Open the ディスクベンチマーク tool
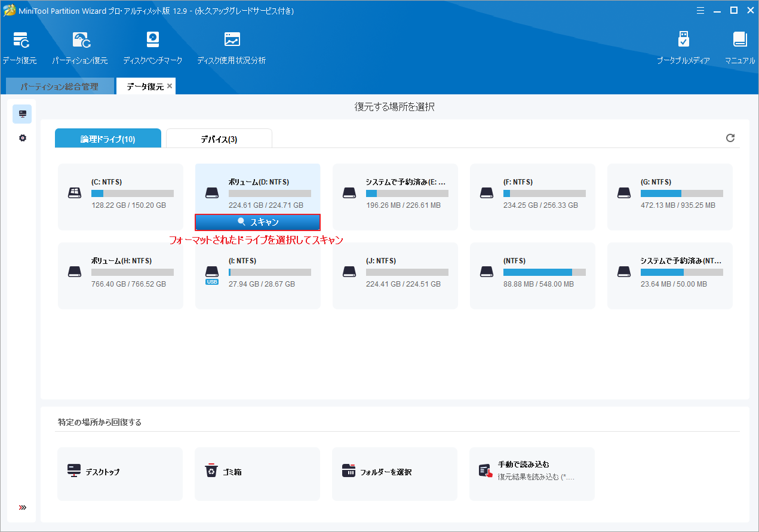The image size is (759, 532). pyautogui.click(x=153, y=40)
